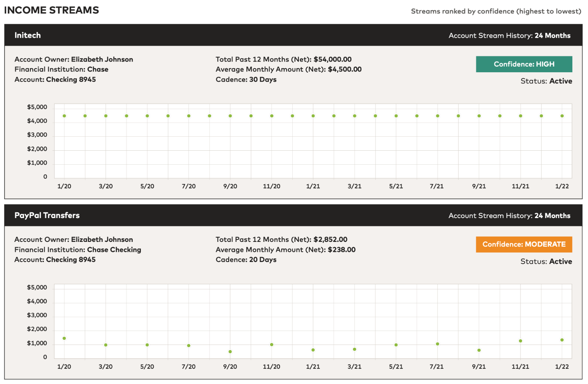
Task: Pick the Initech chart data point at 7/20
Action: pos(189,116)
